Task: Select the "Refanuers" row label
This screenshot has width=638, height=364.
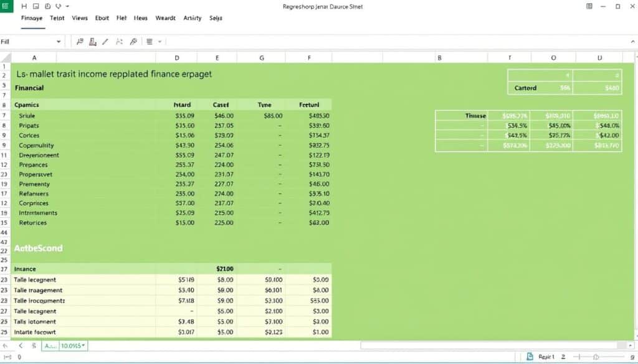Action: pyautogui.click(x=34, y=194)
